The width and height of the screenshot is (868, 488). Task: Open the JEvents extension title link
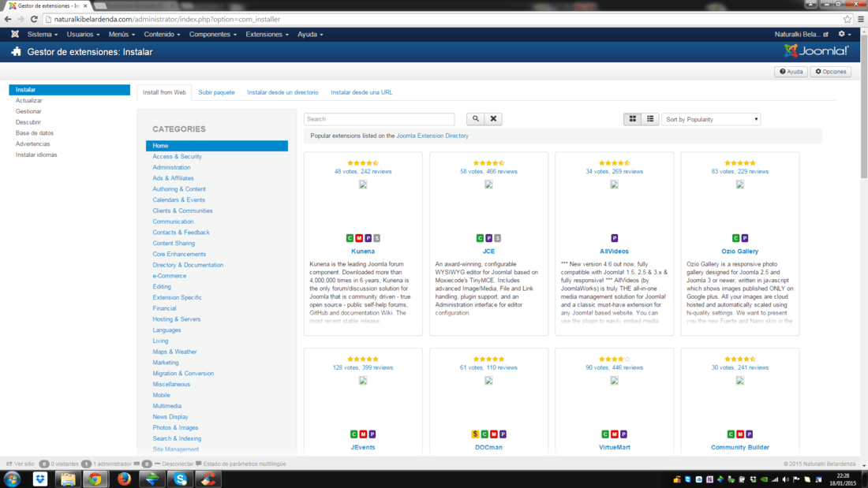tap(363, 448)
